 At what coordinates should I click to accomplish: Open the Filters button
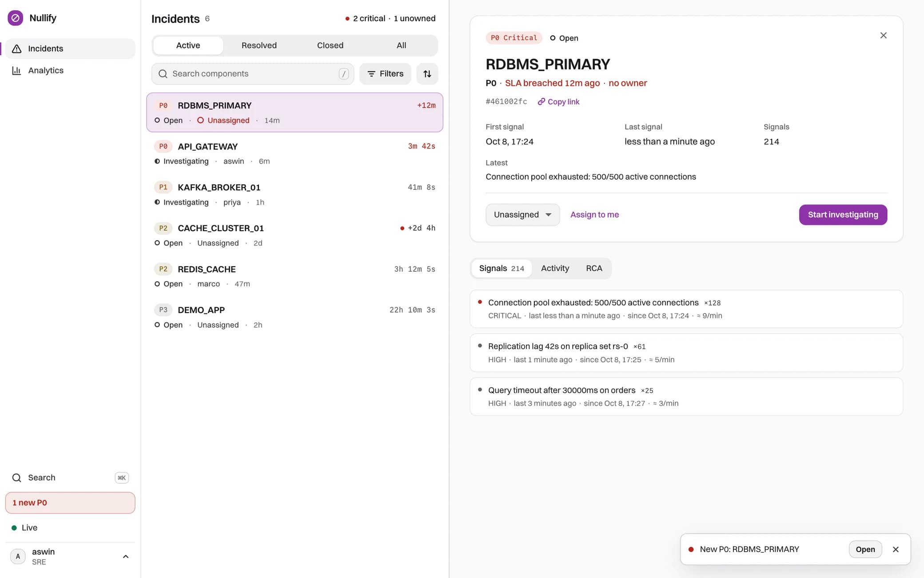[385, 74]
